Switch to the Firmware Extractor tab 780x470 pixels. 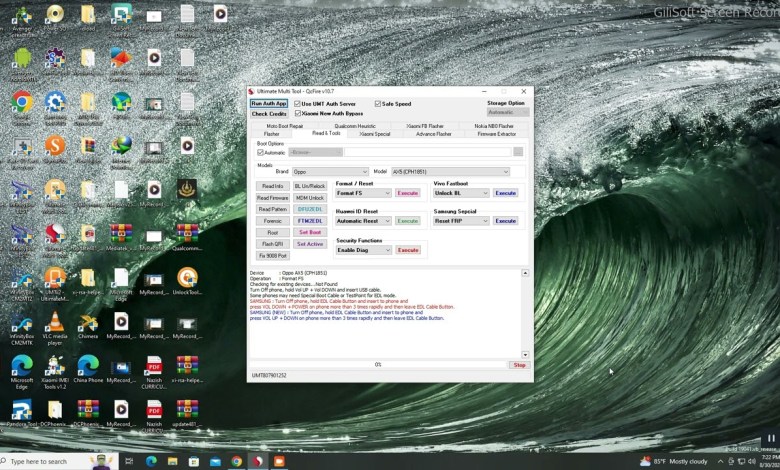[496, 134]
